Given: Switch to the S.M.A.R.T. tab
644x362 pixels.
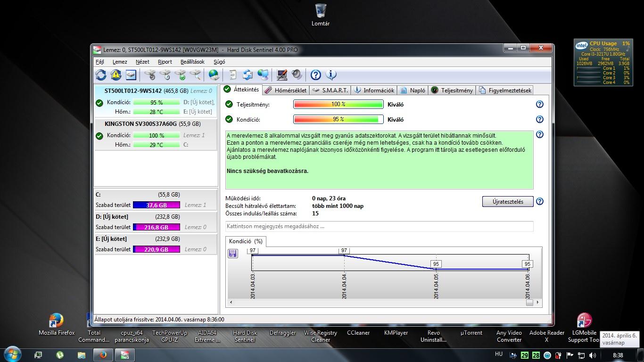Looking at the screenshot, I should point(330,90).
